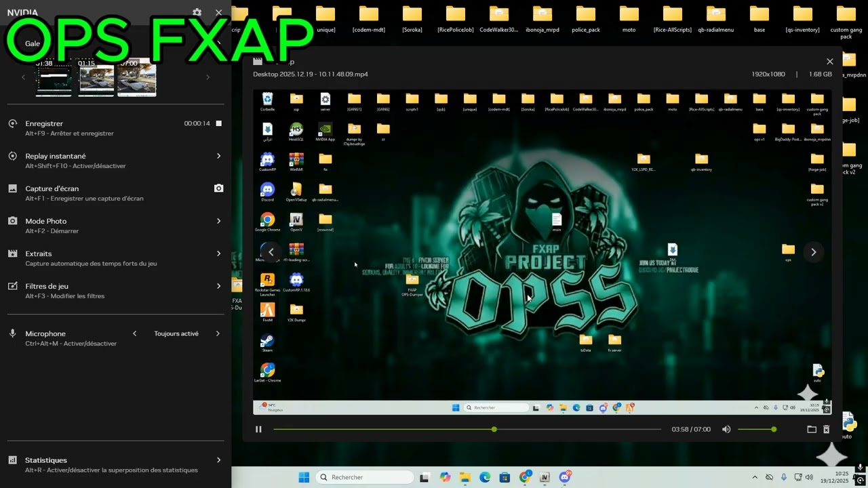Viewport: 868px width, 488px height.
Task: Go to the previous gallery item with the player's left arrow
Action: [271, 252]
